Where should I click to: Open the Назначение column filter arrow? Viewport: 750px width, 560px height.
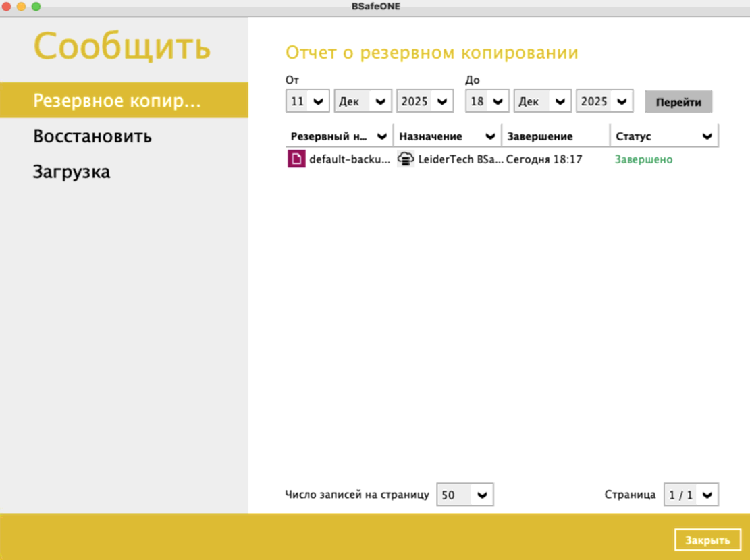[x=491, y=136]
